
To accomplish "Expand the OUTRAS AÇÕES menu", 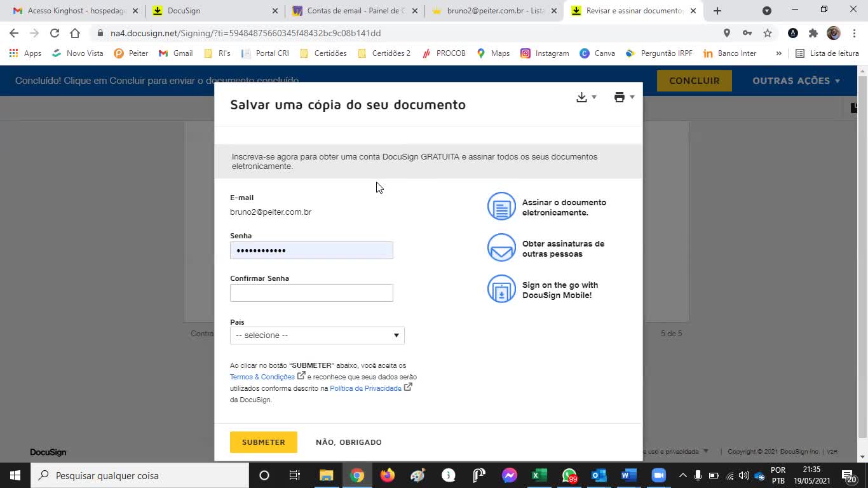I will tap(796, 81).
